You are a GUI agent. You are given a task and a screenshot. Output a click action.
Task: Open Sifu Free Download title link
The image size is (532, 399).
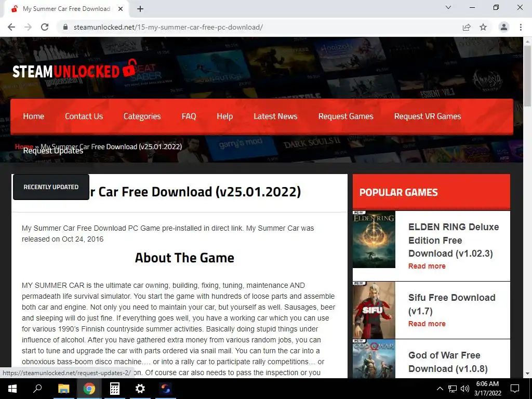tap(451, 304)
